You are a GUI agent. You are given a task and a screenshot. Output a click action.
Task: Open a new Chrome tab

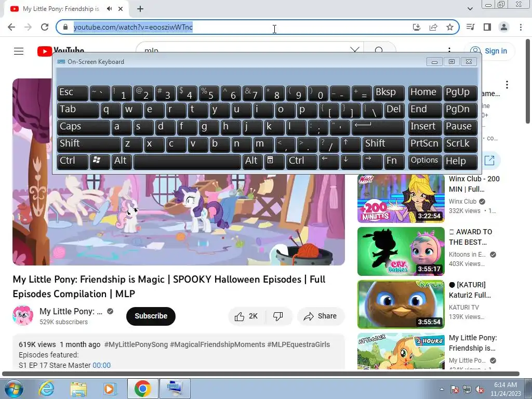point(140,9)
